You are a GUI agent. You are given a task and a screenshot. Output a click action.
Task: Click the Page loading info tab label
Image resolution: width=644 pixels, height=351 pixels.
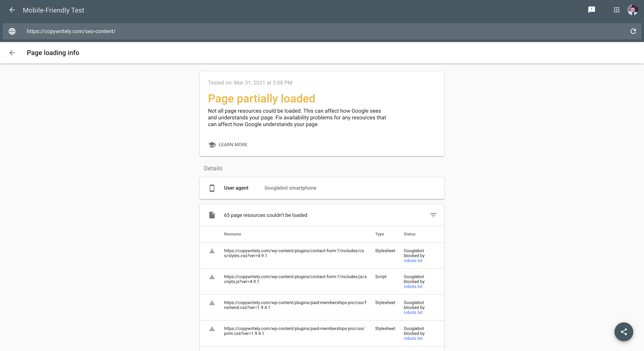tap(53, 53)
